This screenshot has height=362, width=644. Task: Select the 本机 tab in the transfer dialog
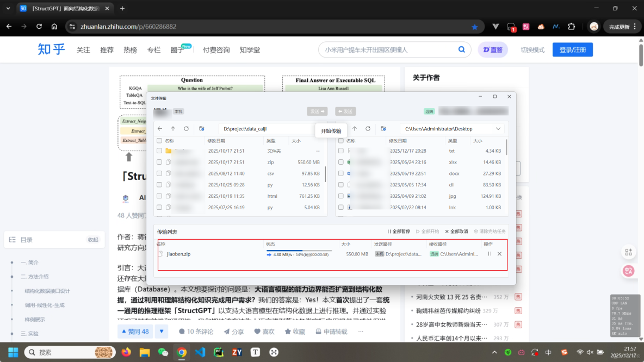[x=178, y=111]
